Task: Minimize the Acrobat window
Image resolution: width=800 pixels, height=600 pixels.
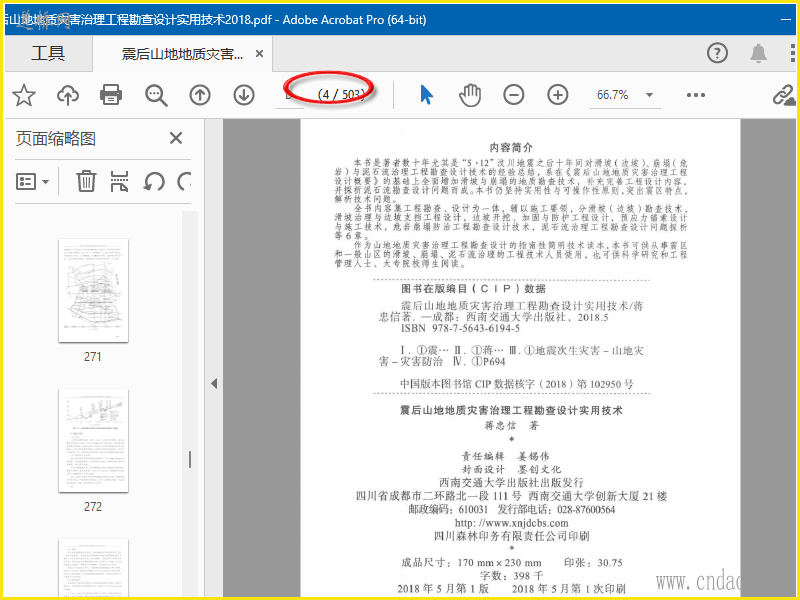Action: [x=786, y=19]
